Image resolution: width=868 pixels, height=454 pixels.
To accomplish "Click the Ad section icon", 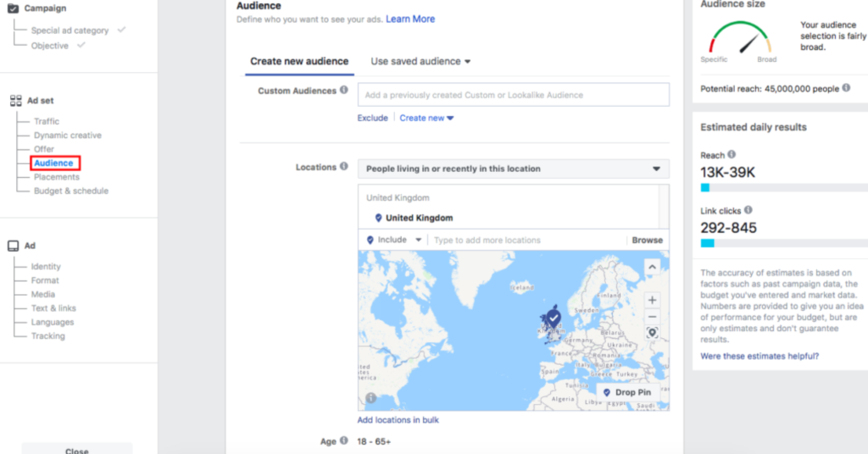I will coord(14,246).
